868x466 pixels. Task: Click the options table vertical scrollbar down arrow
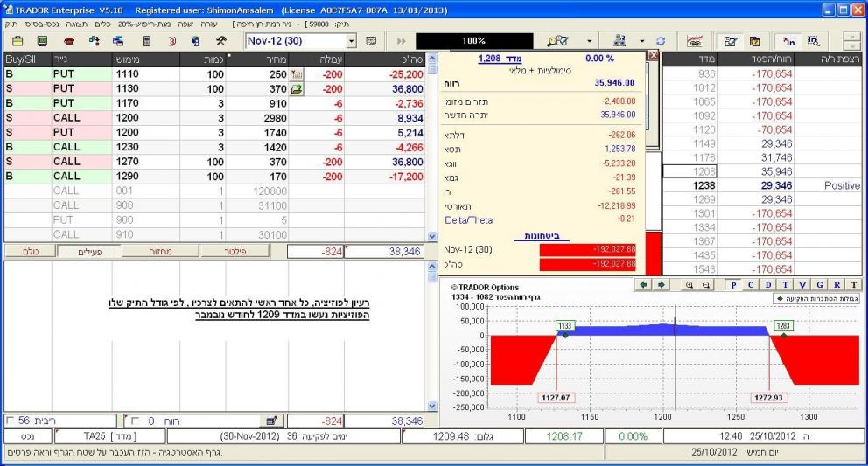[x=429, y=236]
